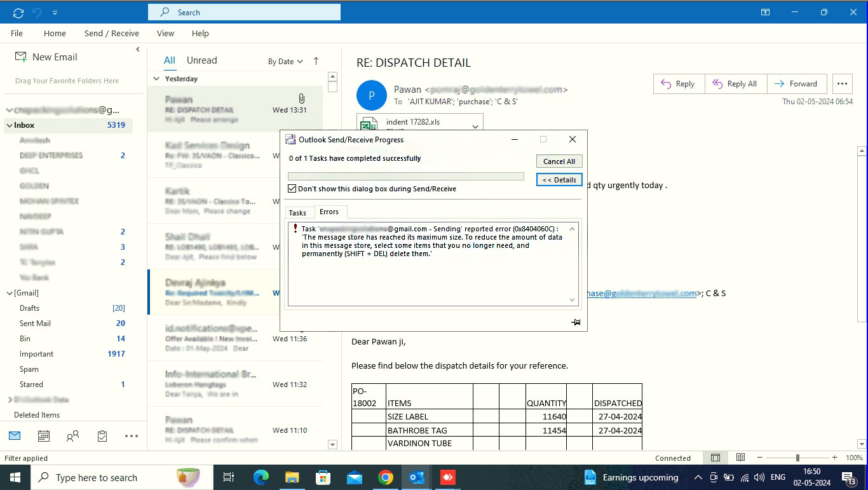
Task: Open the Calendar view icon
Action: tap(43, 436)
